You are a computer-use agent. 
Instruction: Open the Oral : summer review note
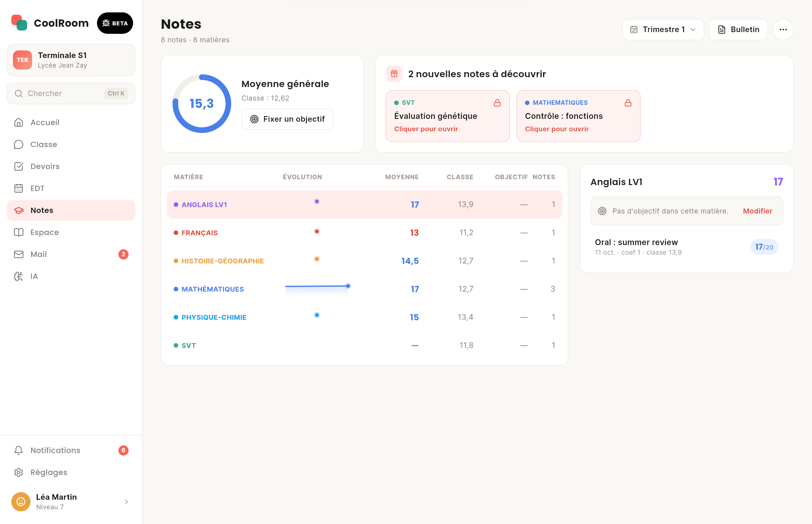686,247
